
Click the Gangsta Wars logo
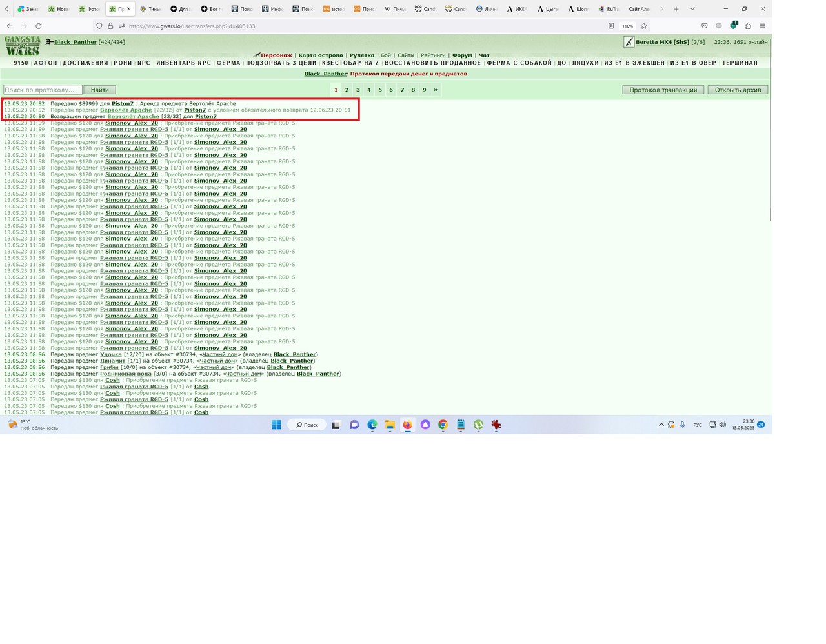tap(23, 46)
